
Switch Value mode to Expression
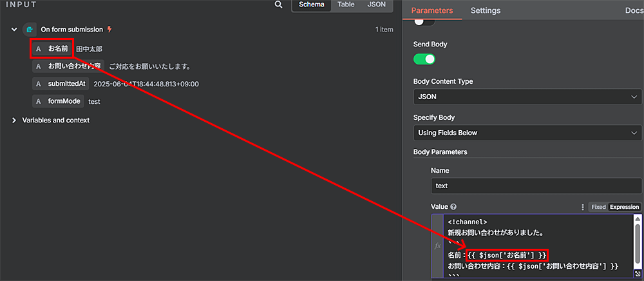tap(624, 207)
